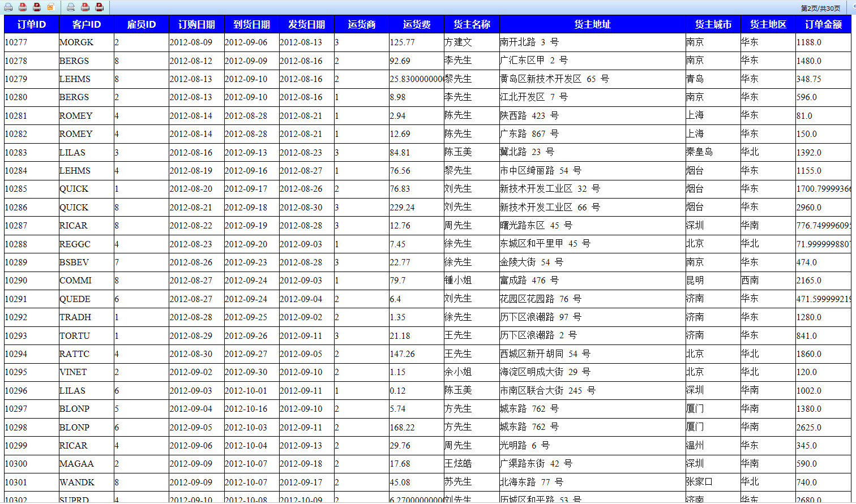The height and width of the screenshot is (504, 856).
Task: Click the 订单ID column header
Action: 32,24
